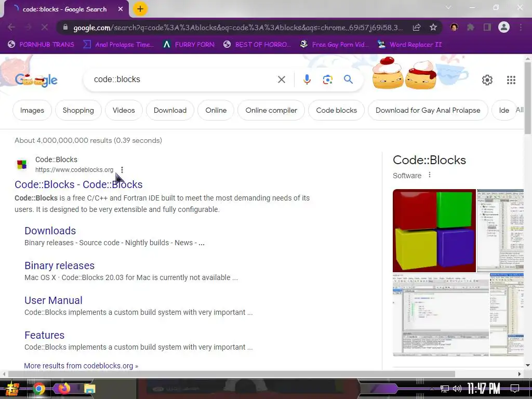The width and height of the screenshot is (532, 399).
Task: Open the Google apps grid
Action: (x=511, y=80)
